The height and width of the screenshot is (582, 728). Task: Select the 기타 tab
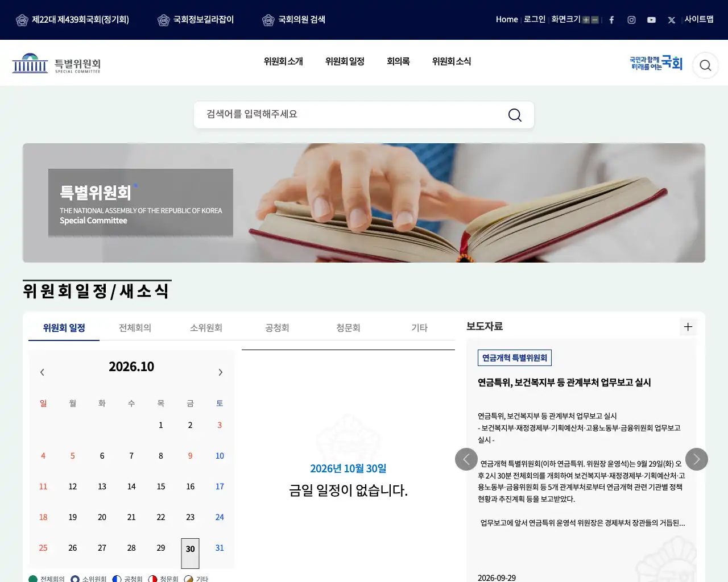419,328
